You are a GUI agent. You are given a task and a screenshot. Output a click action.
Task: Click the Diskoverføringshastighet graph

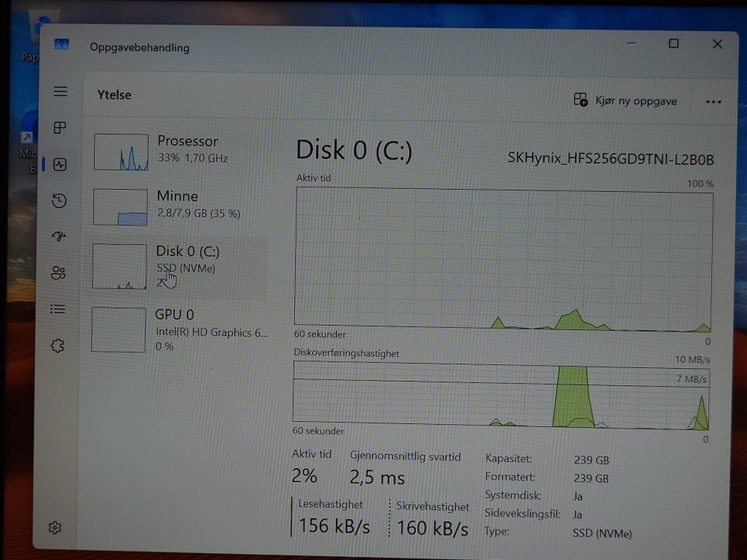point(500,395)
